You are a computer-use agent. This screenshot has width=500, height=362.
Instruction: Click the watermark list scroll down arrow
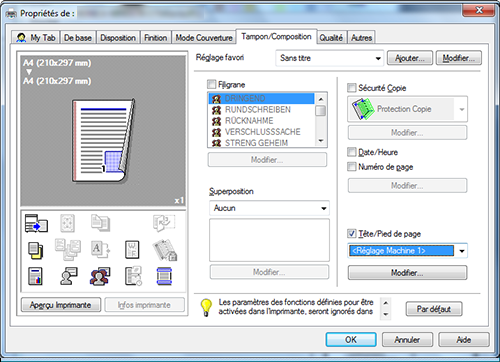[x=321, y=141]
